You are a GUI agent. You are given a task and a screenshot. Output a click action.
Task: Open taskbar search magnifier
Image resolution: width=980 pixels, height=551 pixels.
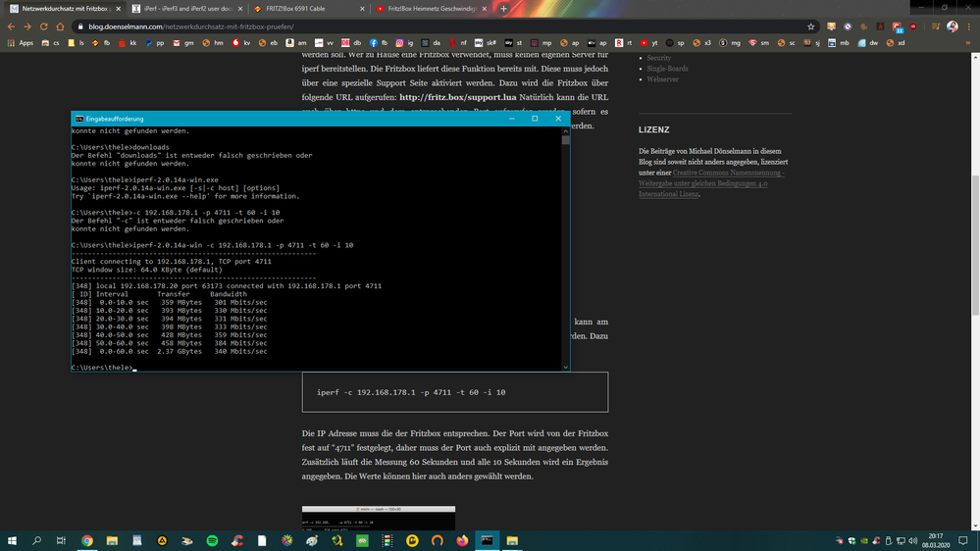[x=36, y=540]
